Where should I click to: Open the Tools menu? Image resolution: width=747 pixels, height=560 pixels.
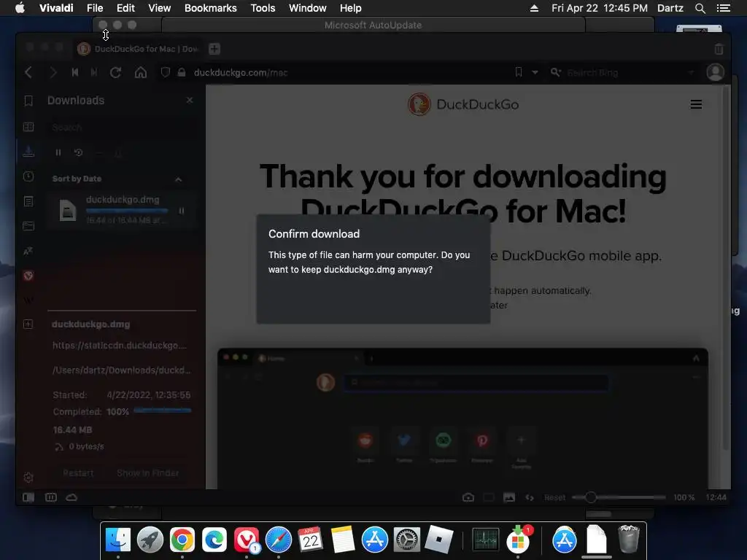(x=263, y=8)
